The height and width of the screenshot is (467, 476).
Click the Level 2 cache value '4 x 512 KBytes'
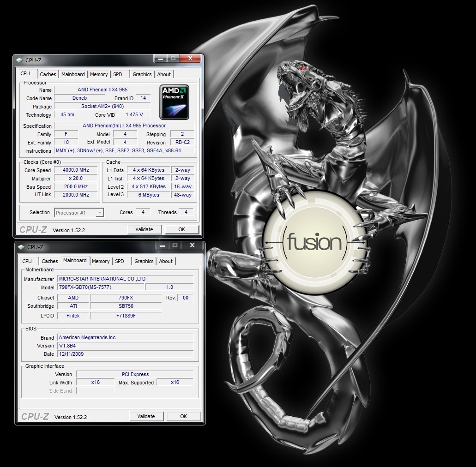tap(149, 186)
